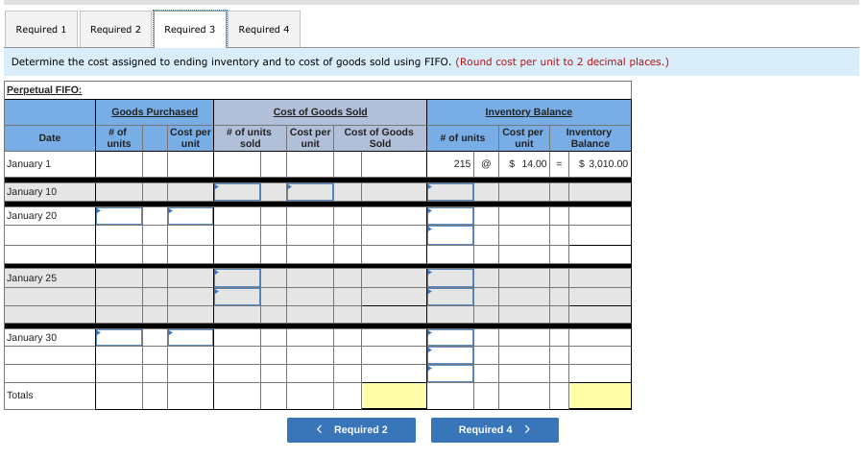Advance using the Required 4 button
Screen dimensions: 868x458
(494, 430)
